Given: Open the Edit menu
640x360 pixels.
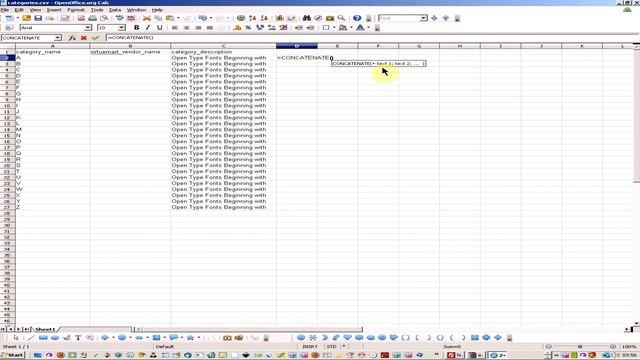Looking at the screenshot, I should 19,10.
